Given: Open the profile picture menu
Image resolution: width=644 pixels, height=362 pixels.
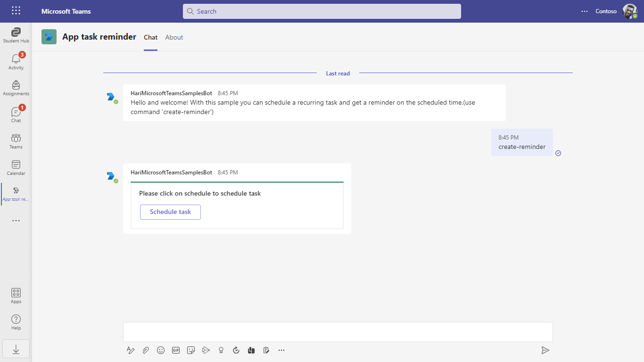Looking at the screenshot, I should pyautogui.click(x=630, y=11).
